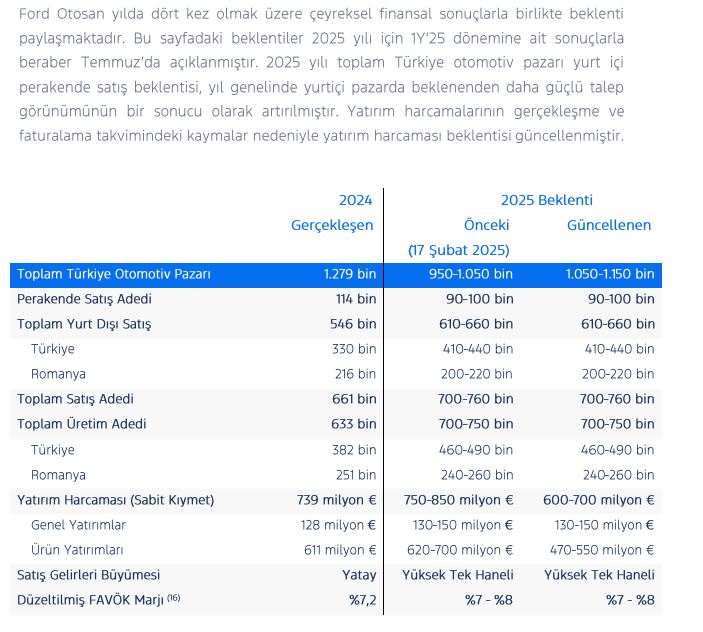Image resolution: width=703 pixels, height=632 pixels.
Task: Click the '1.279 bin' cell
Action: pyautogui.click(x=350, y=274)
